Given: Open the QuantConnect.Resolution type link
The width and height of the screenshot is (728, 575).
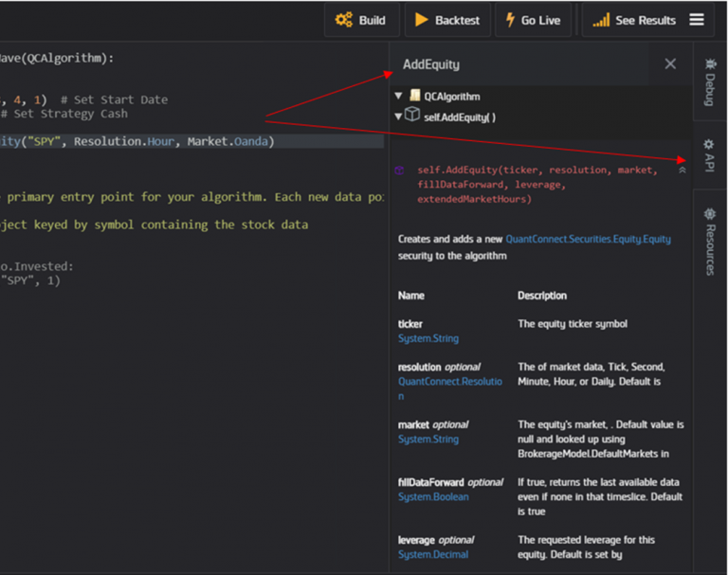Looking at the screenshot, I should pyautogui.click(x=449, y=382).
